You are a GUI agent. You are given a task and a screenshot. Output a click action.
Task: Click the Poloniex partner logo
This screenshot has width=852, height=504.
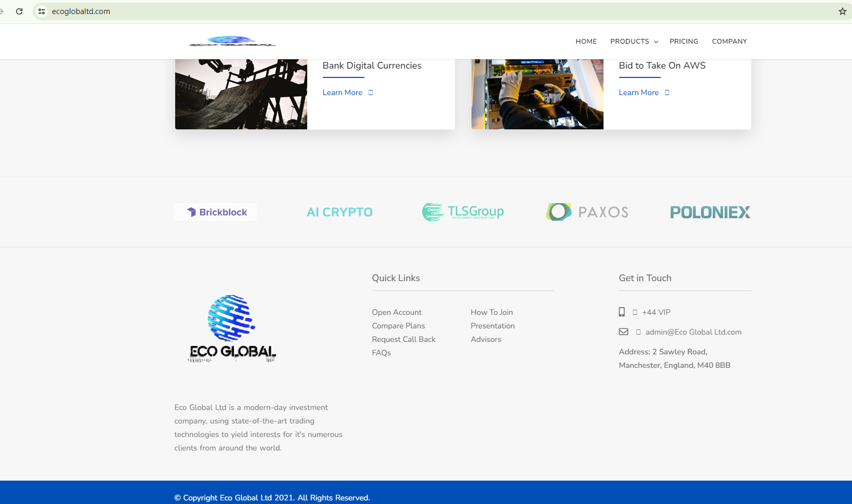pyautogui.click(x=710, y=212)
